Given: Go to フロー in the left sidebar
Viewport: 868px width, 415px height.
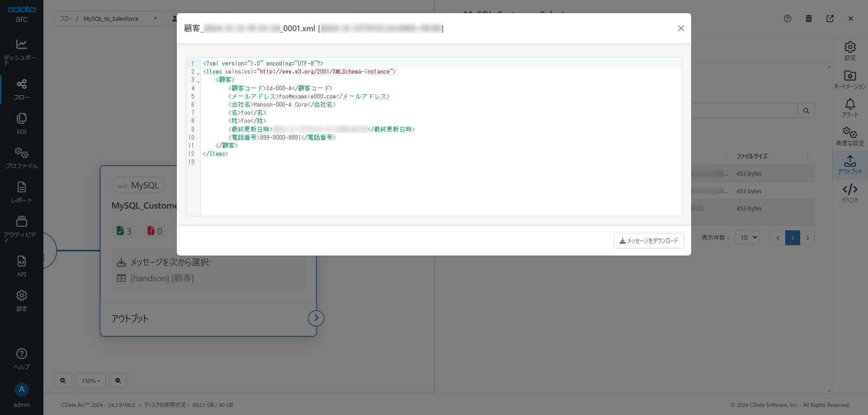Looking at the screenshot, I should [21, 89].
